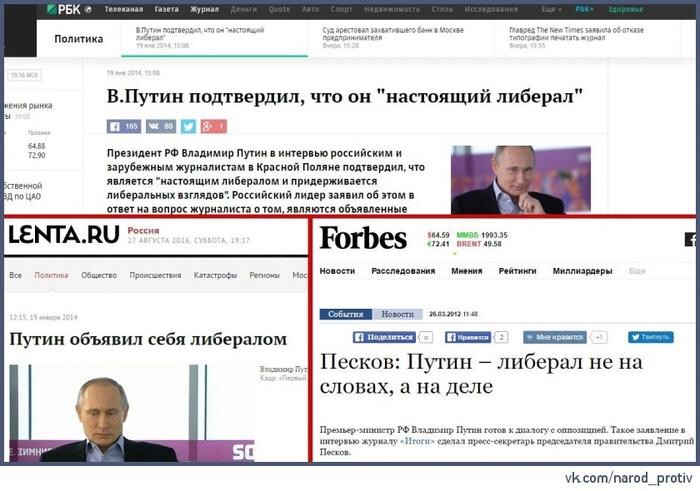Open the Телеканал menu item
Image resolution: width=700 pixels, height=491 pixels.
(x=124, y=9)
